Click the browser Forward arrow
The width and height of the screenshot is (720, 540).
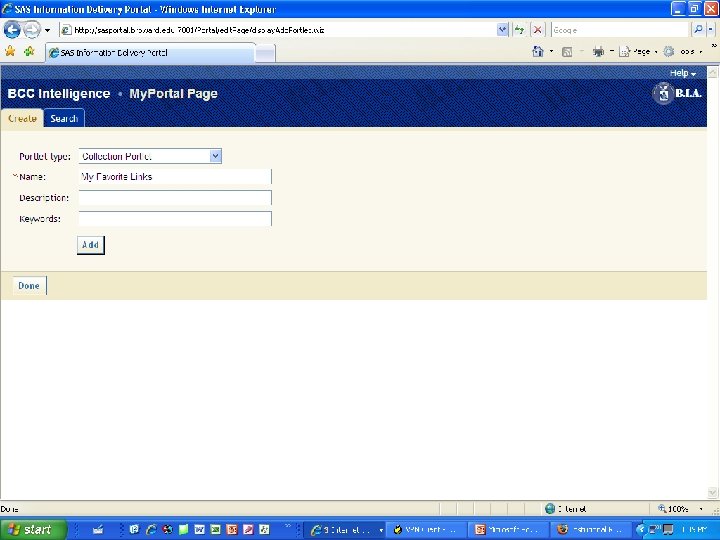point(32,30)
